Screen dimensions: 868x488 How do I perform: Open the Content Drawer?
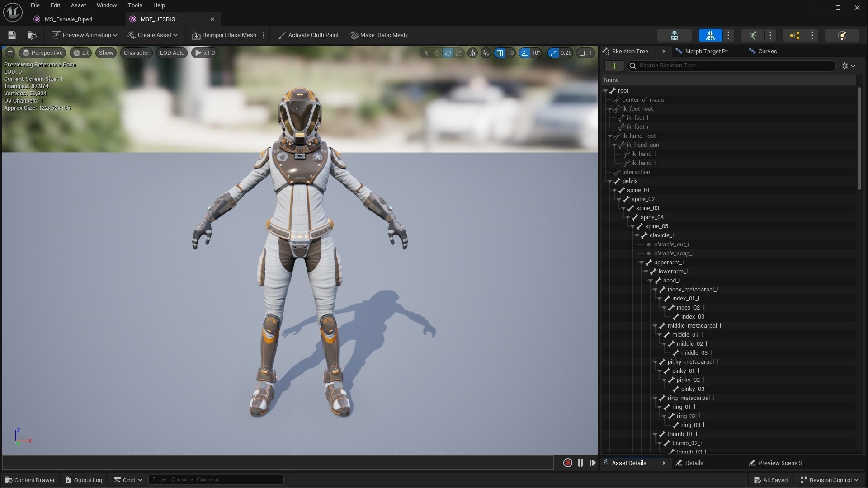click(30, 480)
